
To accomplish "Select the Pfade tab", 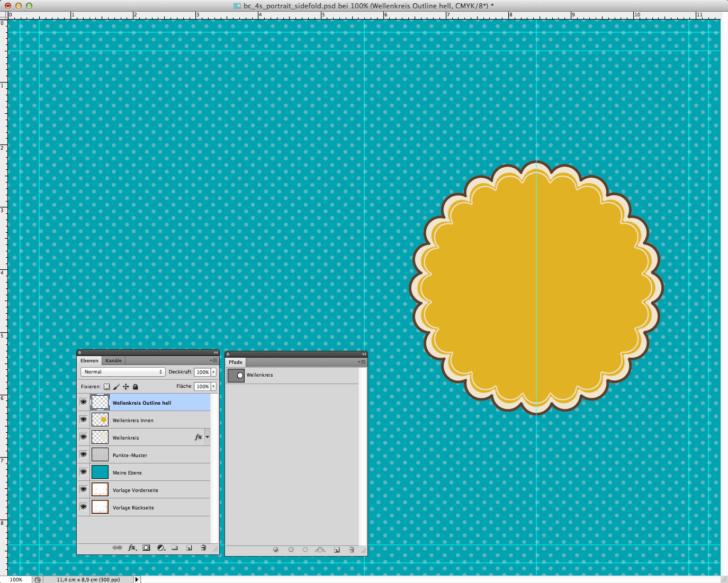I will click(x=236, y=362).
